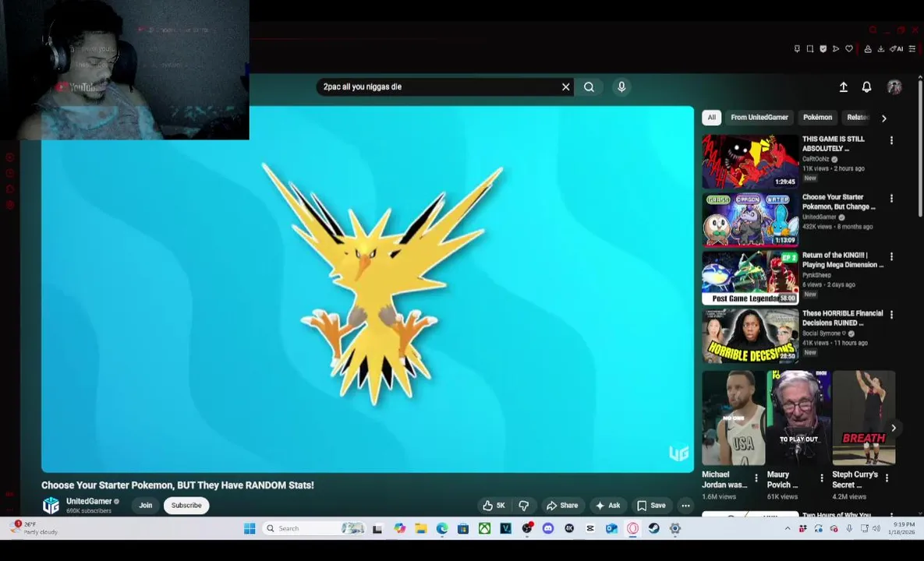The height and width of the screenshot is (561, 924).
Task: Select the From UnitedGamer chip
Action: (759, 117)
